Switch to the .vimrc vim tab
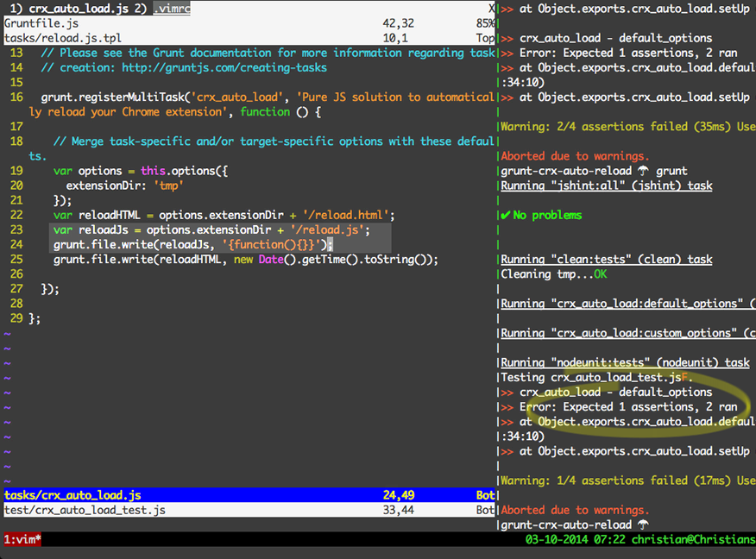This screenshot has width=756, height=559. pos(172,8)
